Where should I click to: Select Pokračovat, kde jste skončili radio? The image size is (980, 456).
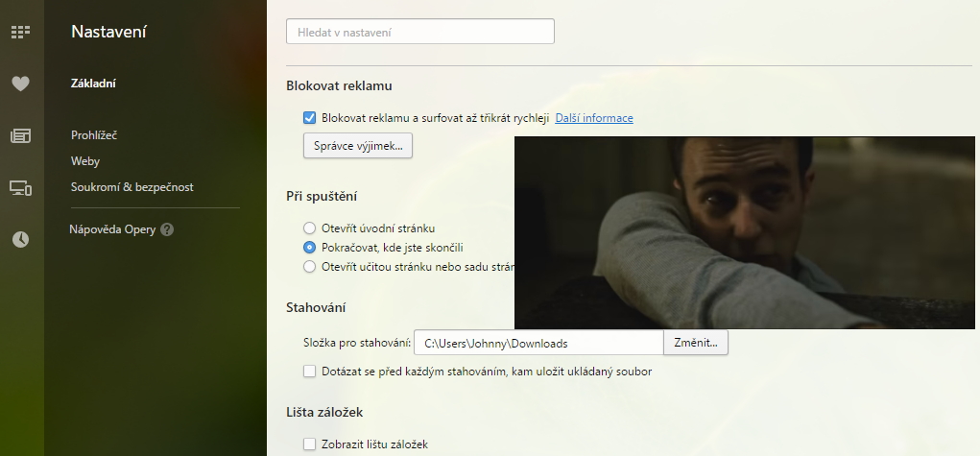[x=309, y=247]
